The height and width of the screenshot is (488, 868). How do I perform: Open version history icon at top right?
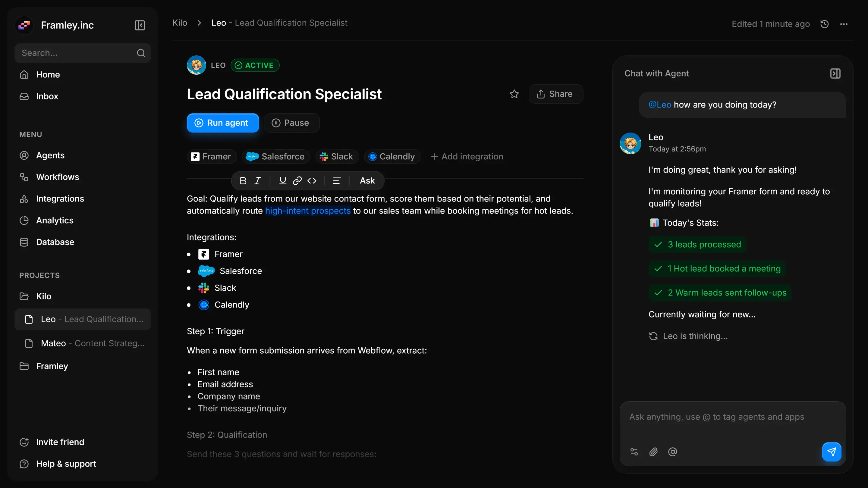(x=824, y=23)
